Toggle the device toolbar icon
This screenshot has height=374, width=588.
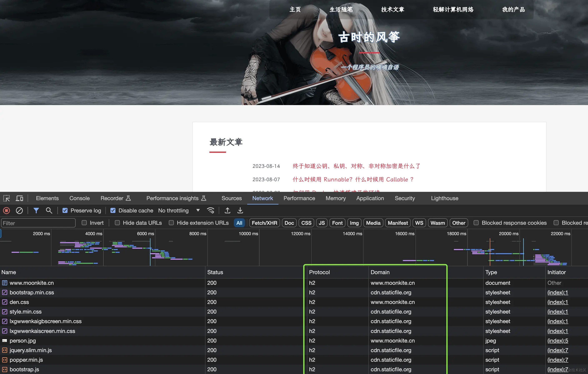pos(19,198)
